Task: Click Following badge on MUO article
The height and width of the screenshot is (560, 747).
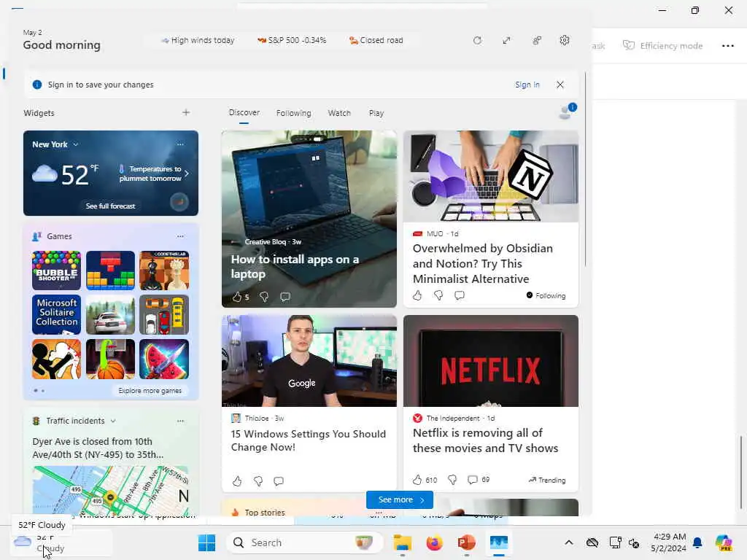Action: point(546,296)
